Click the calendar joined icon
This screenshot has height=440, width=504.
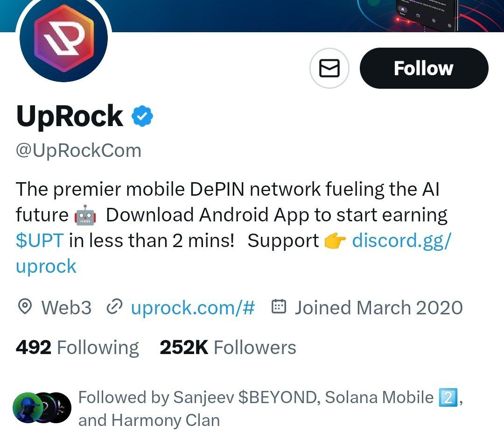tap(279, 306)
